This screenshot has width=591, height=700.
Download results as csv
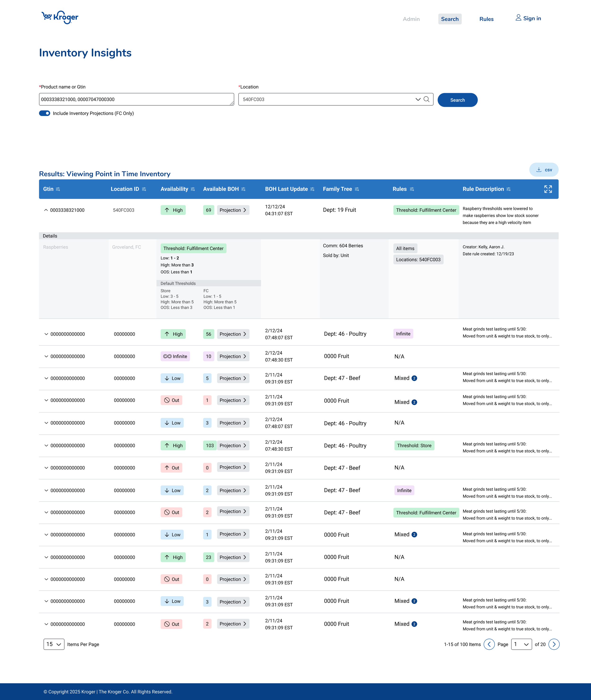[x=543, y=170]
